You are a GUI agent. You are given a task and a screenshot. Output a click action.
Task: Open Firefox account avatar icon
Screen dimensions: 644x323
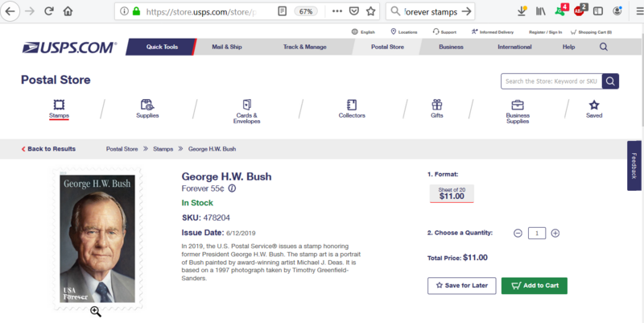pos(617,11)
